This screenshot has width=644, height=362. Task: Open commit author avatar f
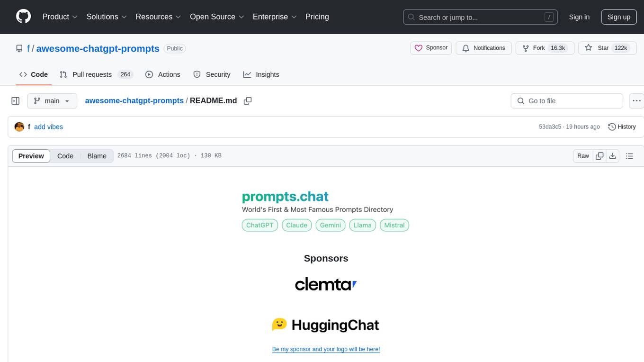tap(19, 127)
